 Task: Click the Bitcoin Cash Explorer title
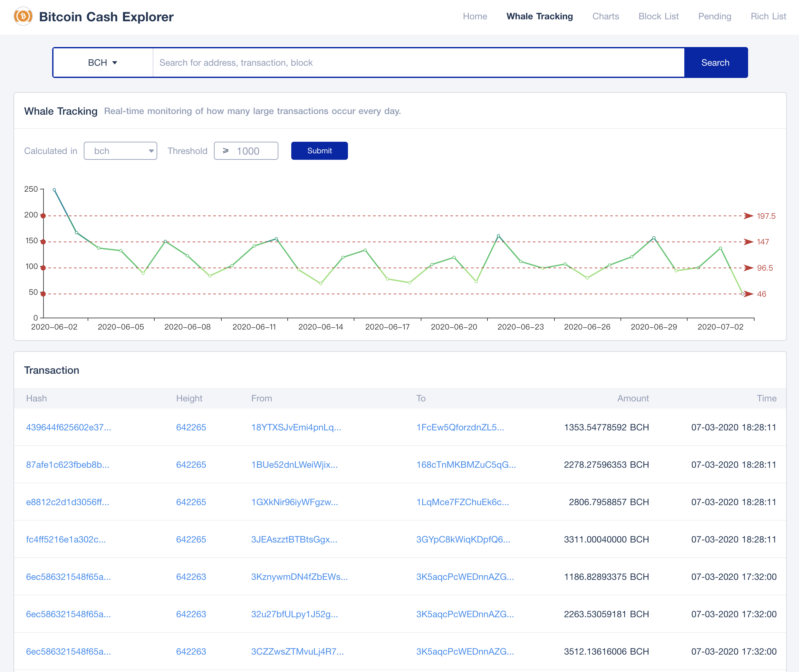point(106,17)
